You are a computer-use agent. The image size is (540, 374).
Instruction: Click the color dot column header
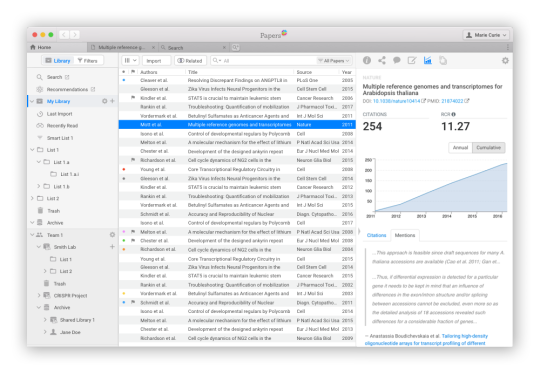click(x=124, y=72)
